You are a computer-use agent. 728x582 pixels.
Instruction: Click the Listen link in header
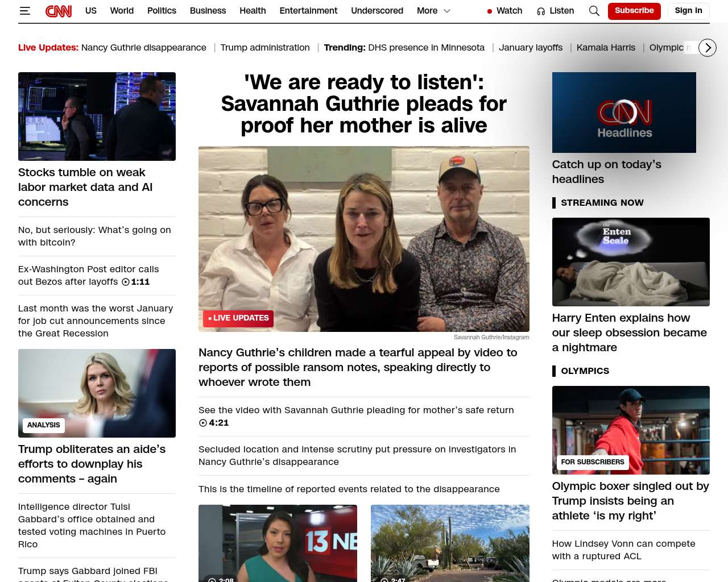point(562,11)
